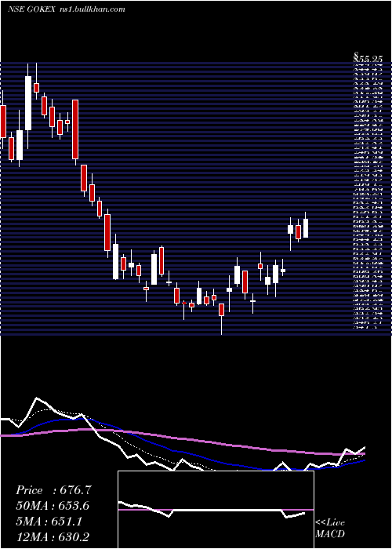Click the 855.25 top price label

(x=368, y=59)
